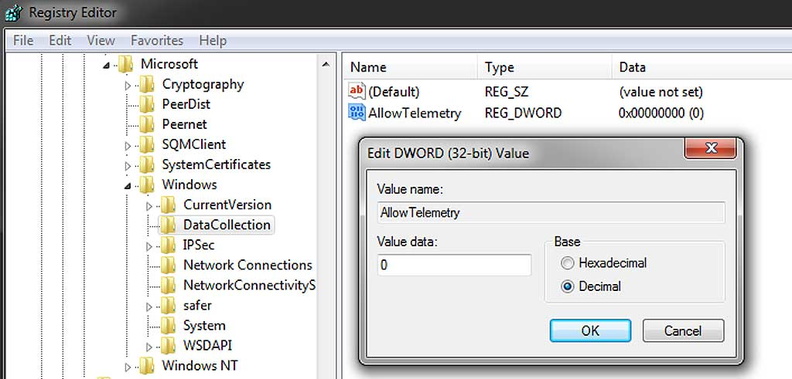792x379 pixels.
Task: Open the Edit menu
Action: (x=60, y=40)
